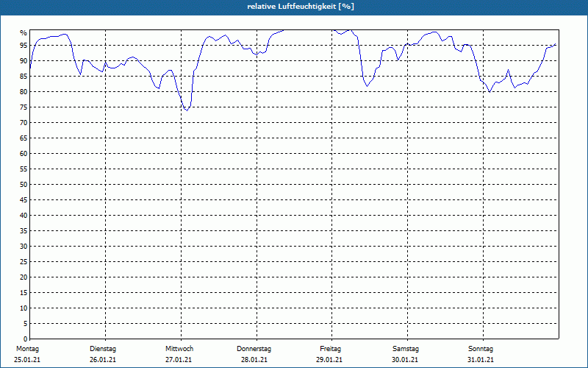Click the 90 value on y-axis
588x368 pixels.
coord(24,61)
